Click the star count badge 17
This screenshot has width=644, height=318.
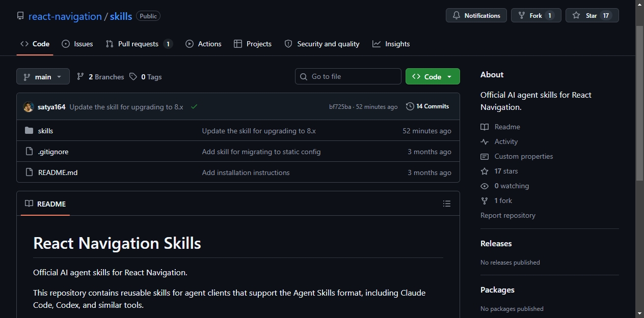tap(606, 16)
